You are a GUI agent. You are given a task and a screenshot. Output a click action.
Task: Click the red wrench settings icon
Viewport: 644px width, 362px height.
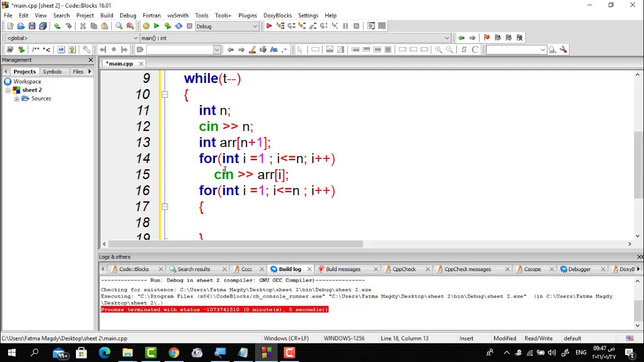pos(563,50)
